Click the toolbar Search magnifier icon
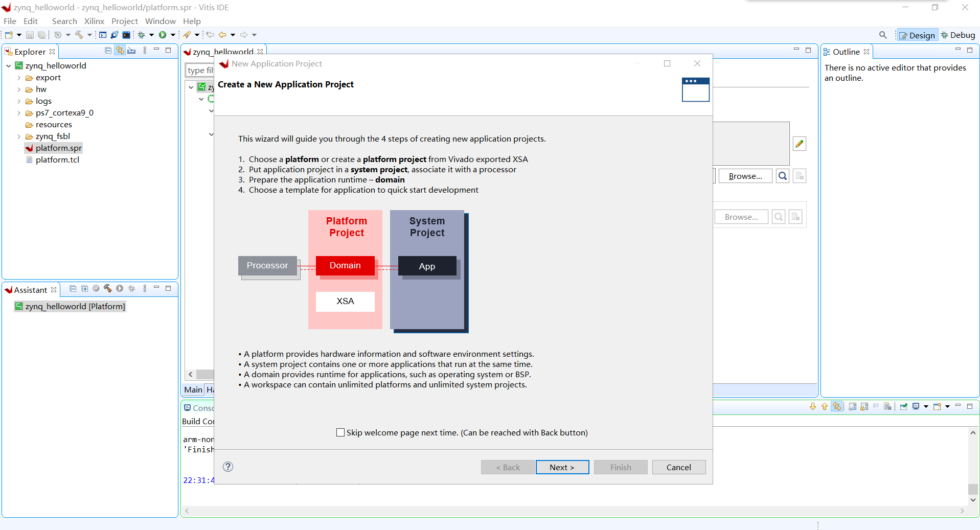Image resolution: width=980 pixels, height=530 pixels. (882, 35)
